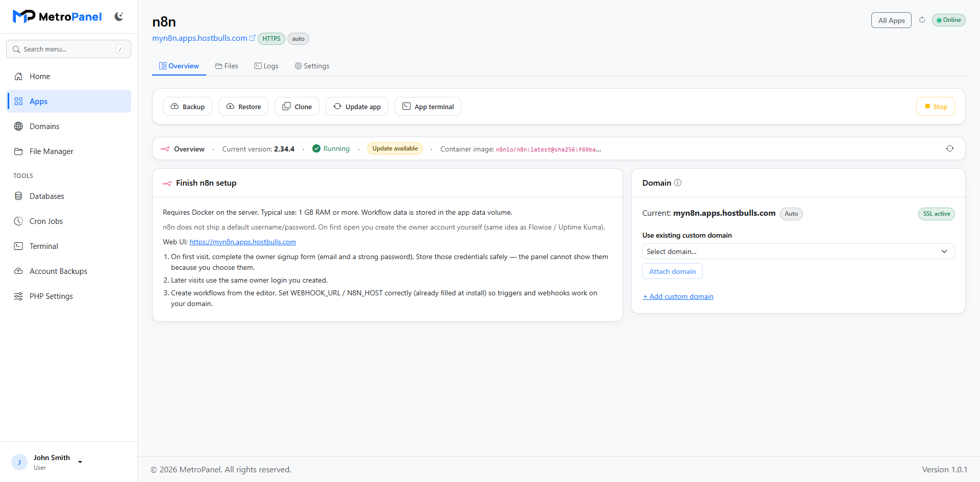This screenshot has width=980, height=482.
Task: Click Attach domain button
Action: [x=672, y=271]
